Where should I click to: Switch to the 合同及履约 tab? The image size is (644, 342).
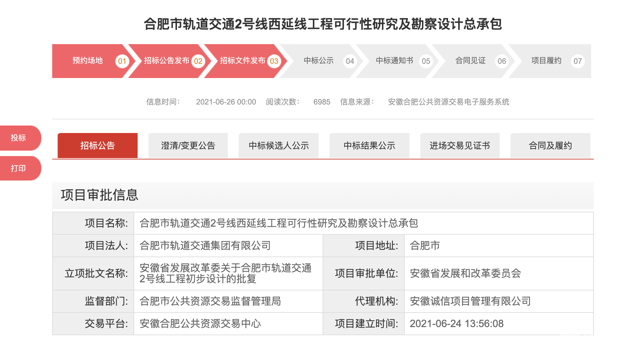coord(550,146)
